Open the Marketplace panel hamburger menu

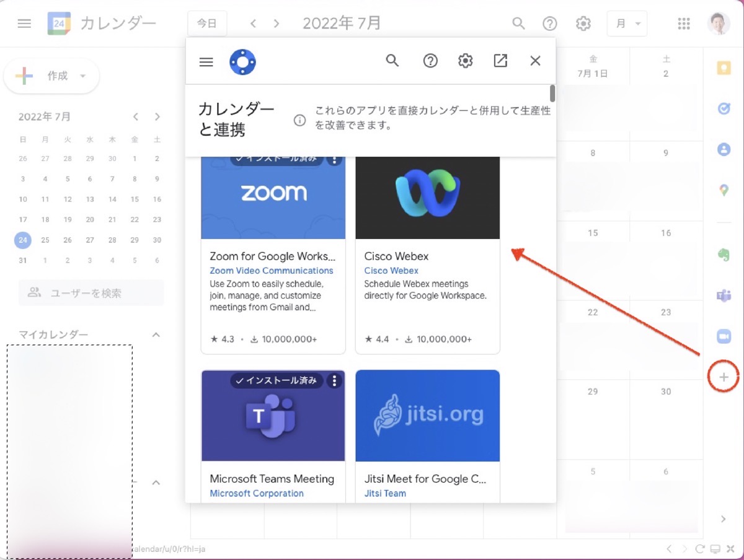click(x=206, y=61)
